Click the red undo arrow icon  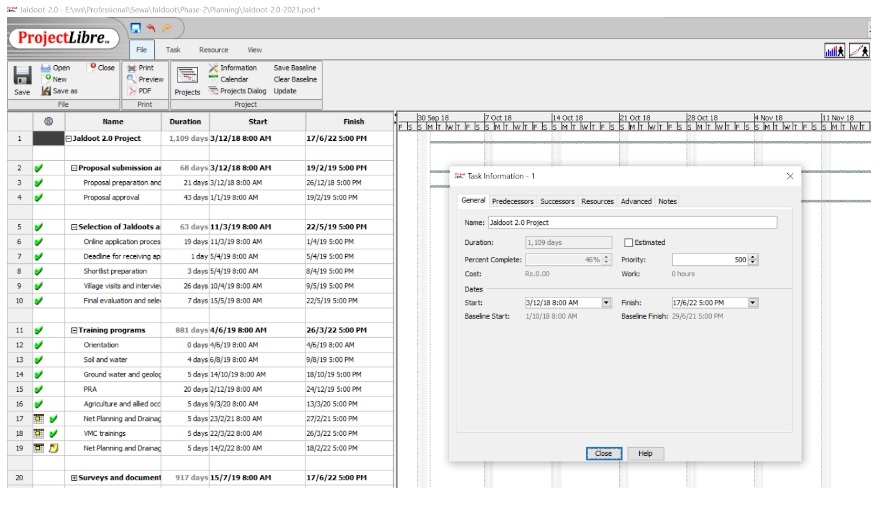click(151, 28)
